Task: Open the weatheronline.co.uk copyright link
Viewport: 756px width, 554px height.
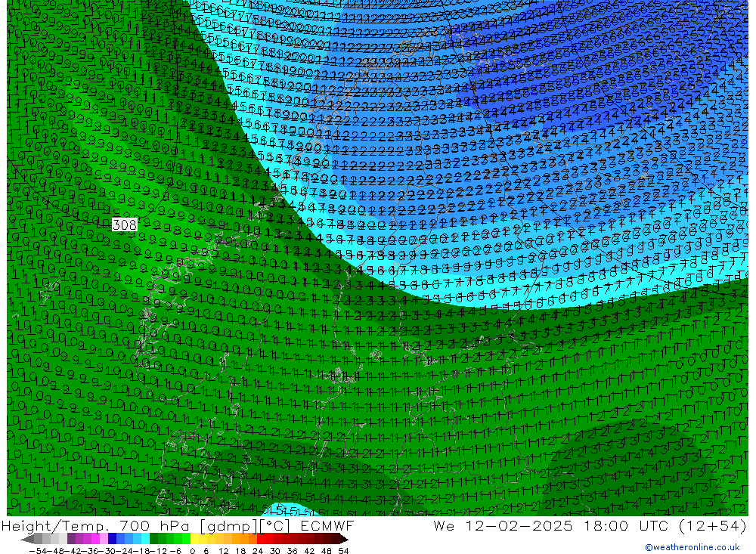Action: pyautogui.click(x=692, y=546)
